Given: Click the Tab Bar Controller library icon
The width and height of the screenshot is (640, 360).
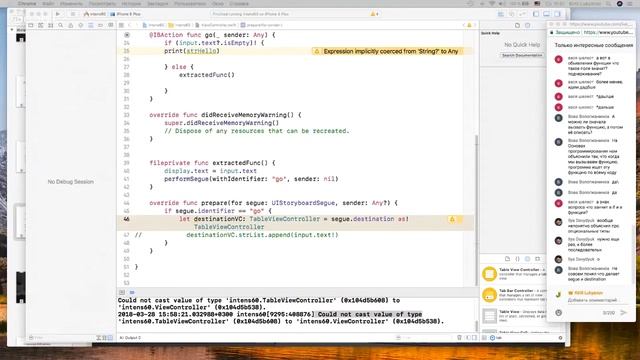Looking at the screenshot, I should [489, 295].
